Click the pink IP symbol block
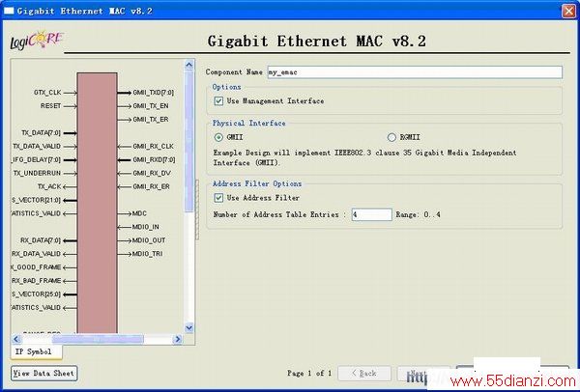The width and height of the screenshot is (580, 392). click(x=97, y=203)
